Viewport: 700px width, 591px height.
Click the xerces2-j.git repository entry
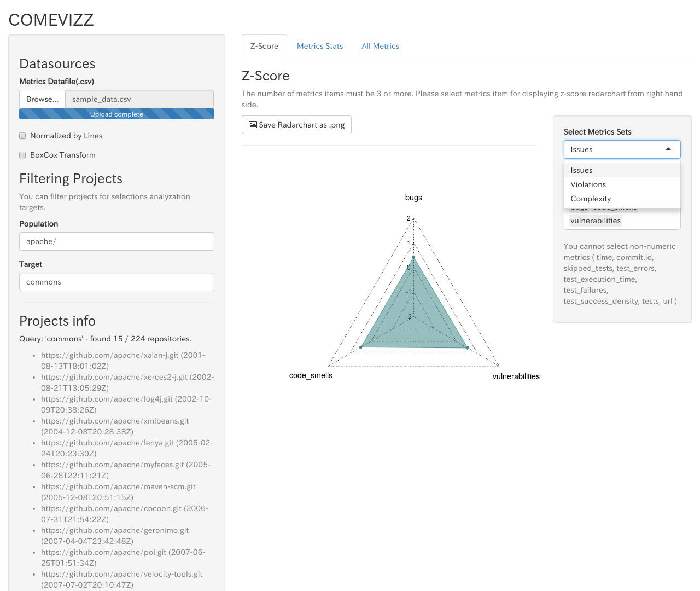[127, 383]
